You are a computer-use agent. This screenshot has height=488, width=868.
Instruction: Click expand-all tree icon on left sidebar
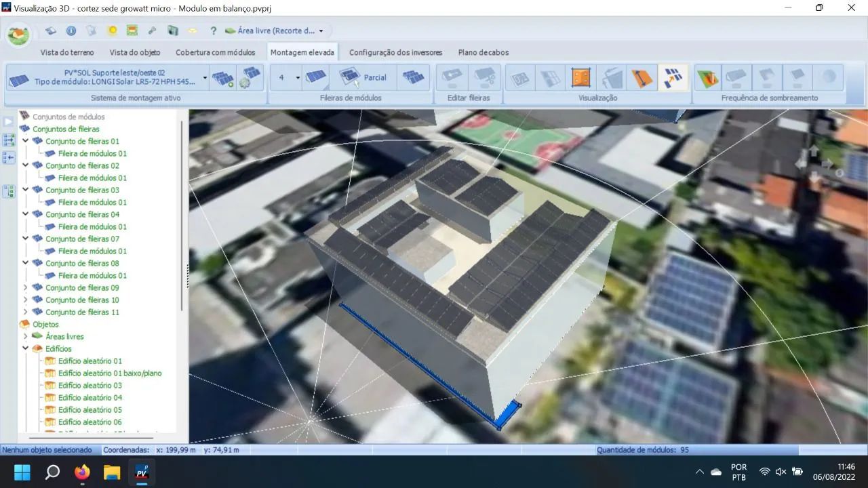9,140
